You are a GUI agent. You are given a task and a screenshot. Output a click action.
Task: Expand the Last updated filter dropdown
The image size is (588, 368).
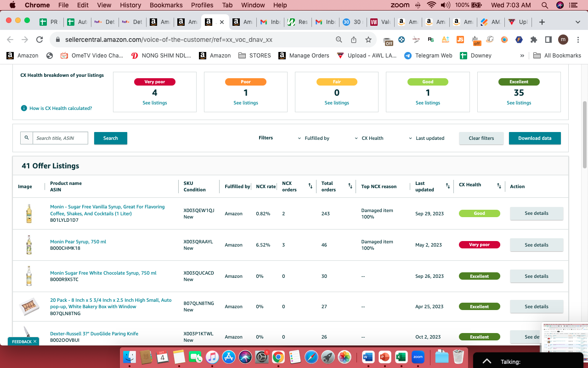click(426, 138)
